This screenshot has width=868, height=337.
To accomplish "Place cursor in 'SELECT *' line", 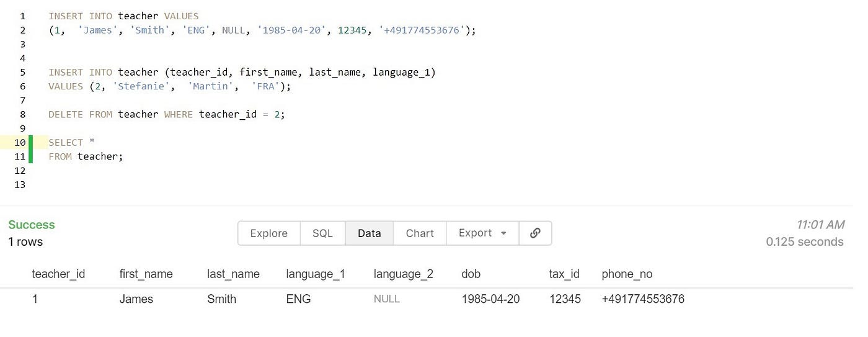I will [71, 142].
